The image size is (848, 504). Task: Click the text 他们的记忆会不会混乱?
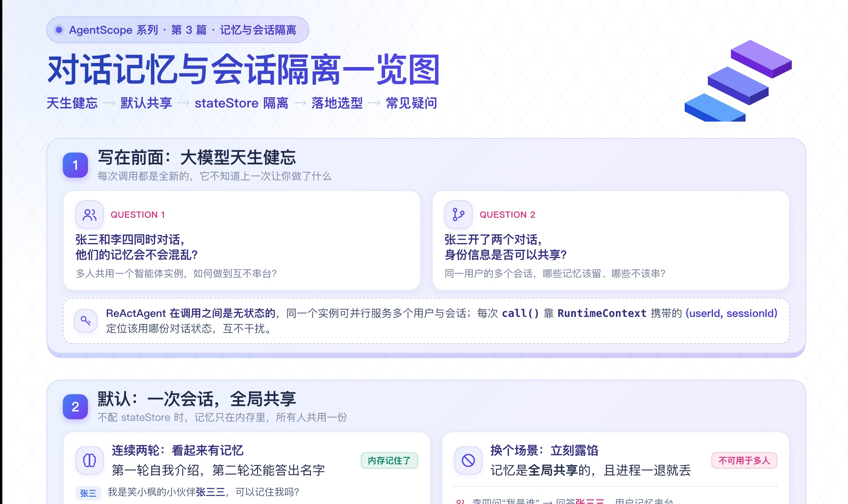coord(137,255)
